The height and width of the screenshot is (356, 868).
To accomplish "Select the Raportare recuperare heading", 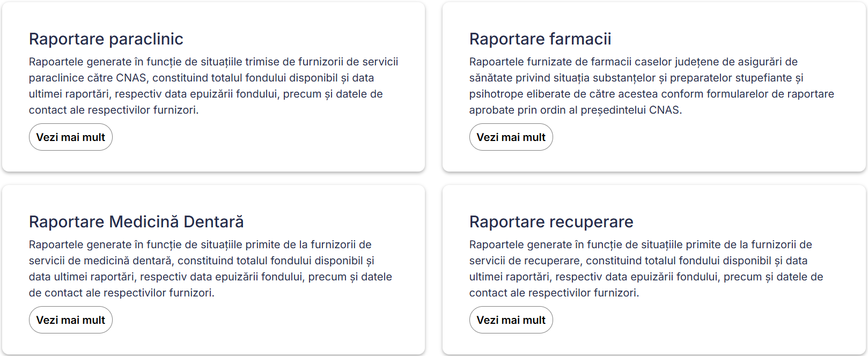I will click(x=551, y=222).
